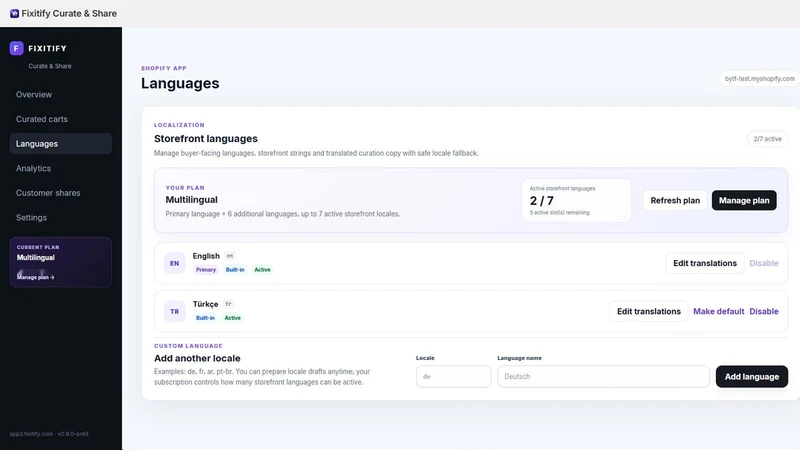Click the Built-in tag on Türkçe
Screen dimensions: 800x450
pos(205,318)
